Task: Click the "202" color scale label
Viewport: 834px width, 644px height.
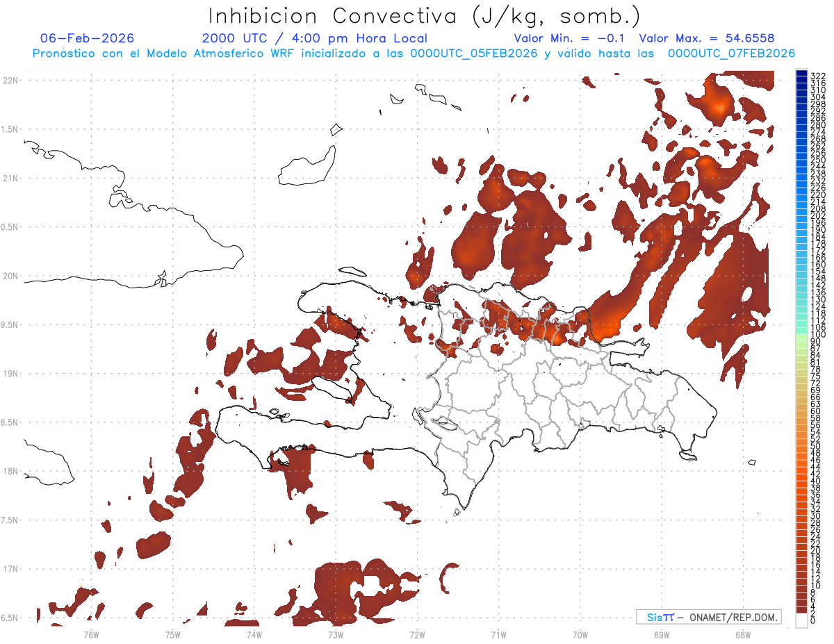Action: point(818,215)
